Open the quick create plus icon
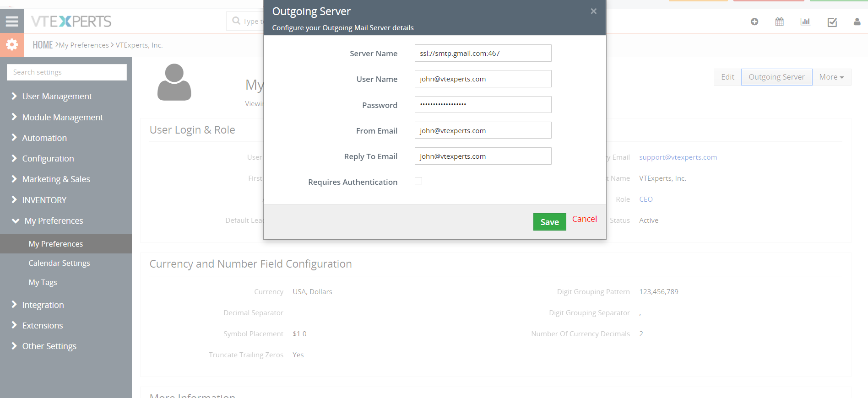The image size is (868, 398). 754,22
